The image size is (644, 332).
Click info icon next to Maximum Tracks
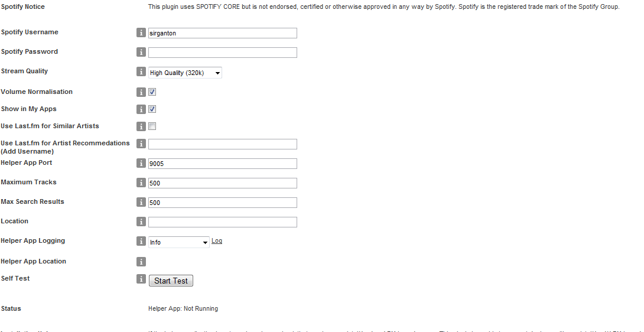(141, 183)
